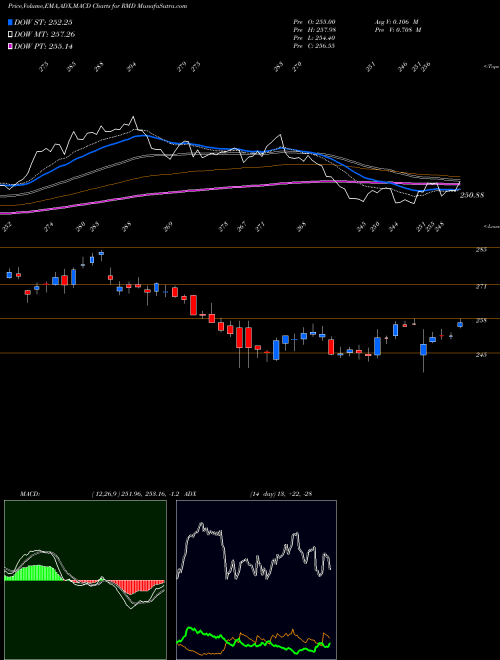Click the 245 price axis label
Screen dimensions: 500x660
(481, 355)
